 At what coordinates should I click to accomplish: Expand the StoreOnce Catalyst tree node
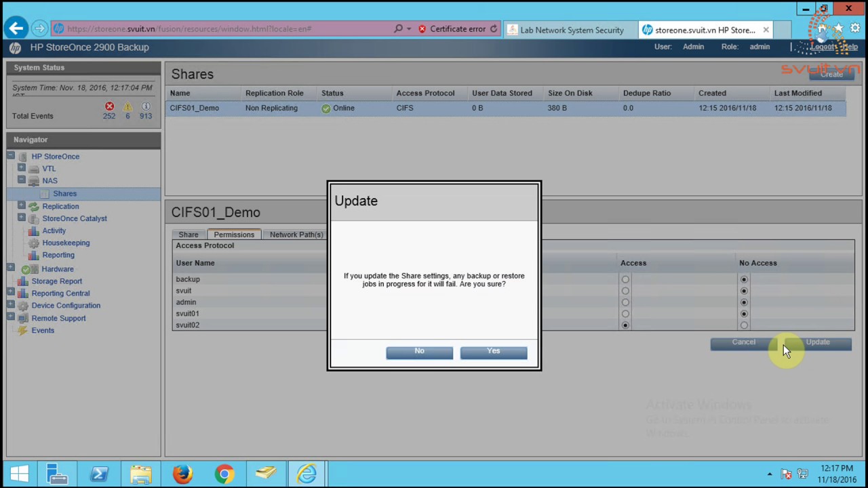coord(21,218)
